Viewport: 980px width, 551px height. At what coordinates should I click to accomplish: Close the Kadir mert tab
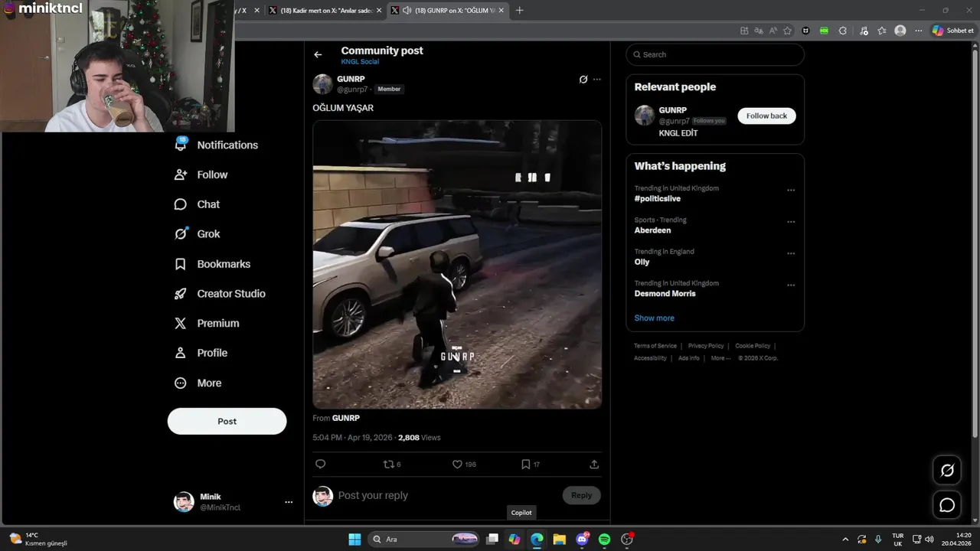(x=379, y=11)
